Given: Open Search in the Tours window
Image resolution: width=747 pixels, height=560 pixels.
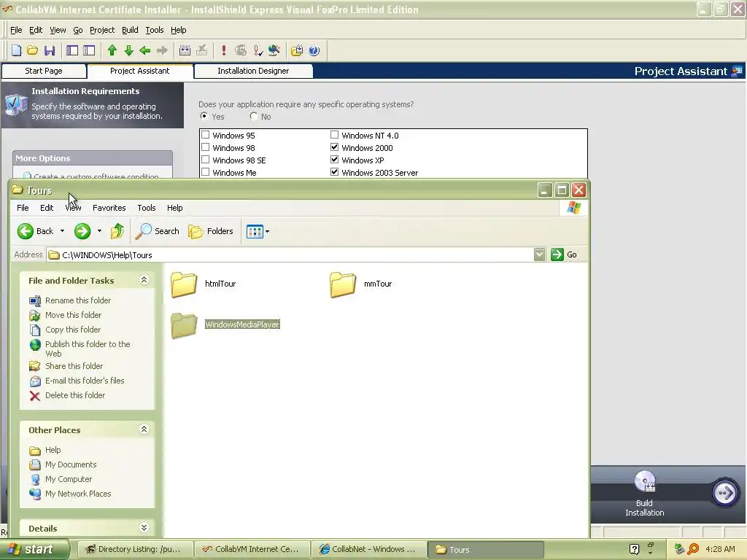Looking at the screenshot, I should coord(158,231).
